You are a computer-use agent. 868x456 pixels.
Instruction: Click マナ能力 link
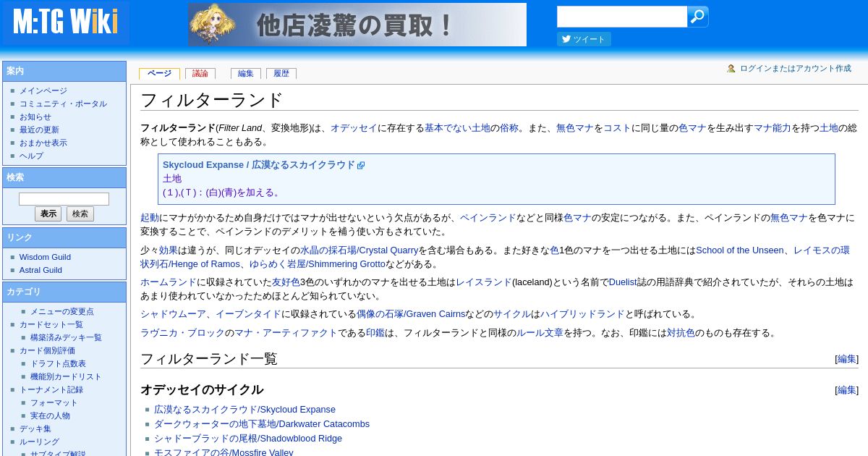(x=773, y=128)
